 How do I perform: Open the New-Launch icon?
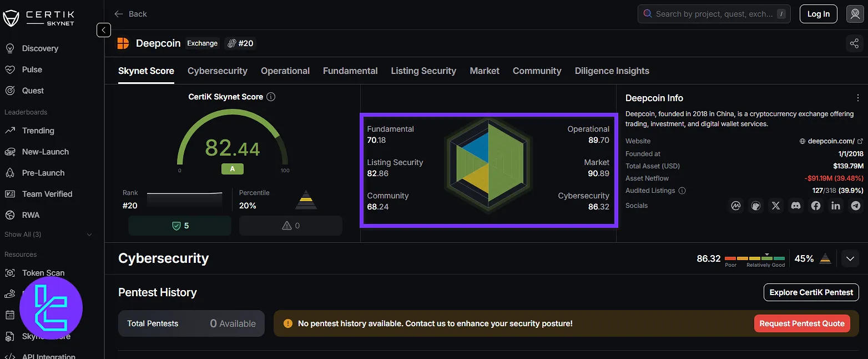[x=10, y=152]
